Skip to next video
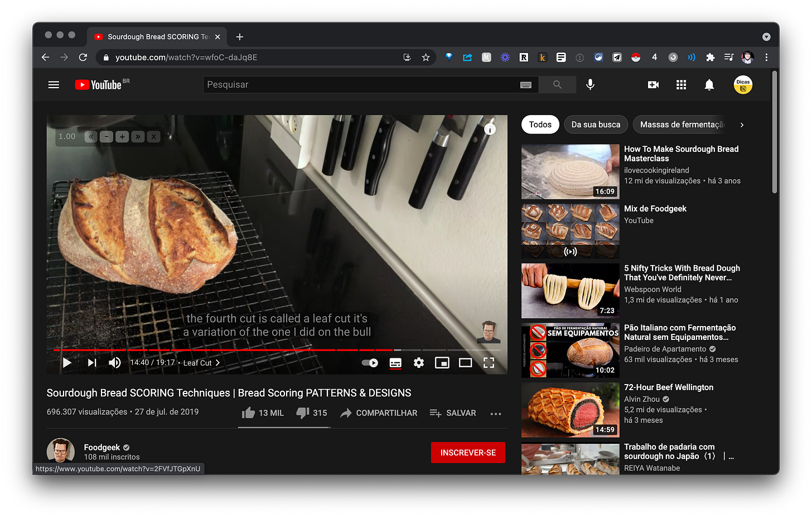The image size is (812, 518). (x=92, y=363)
